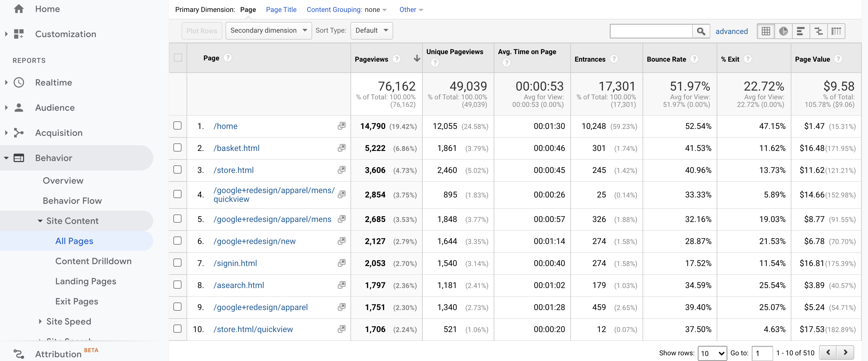This screenshot has width=868, height=361.
Task: Open the Secondary dimension dropdown
Action: click(268, 31)
